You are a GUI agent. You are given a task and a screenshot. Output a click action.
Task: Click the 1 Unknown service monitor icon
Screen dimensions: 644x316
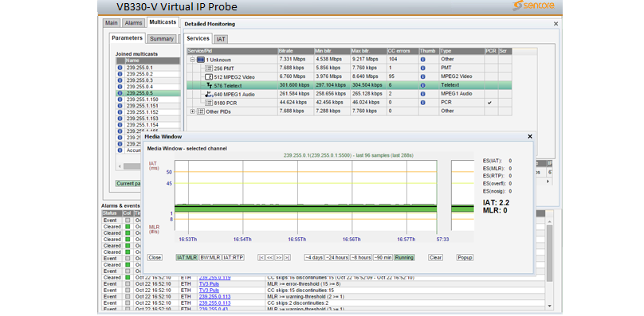coord(200,60)
